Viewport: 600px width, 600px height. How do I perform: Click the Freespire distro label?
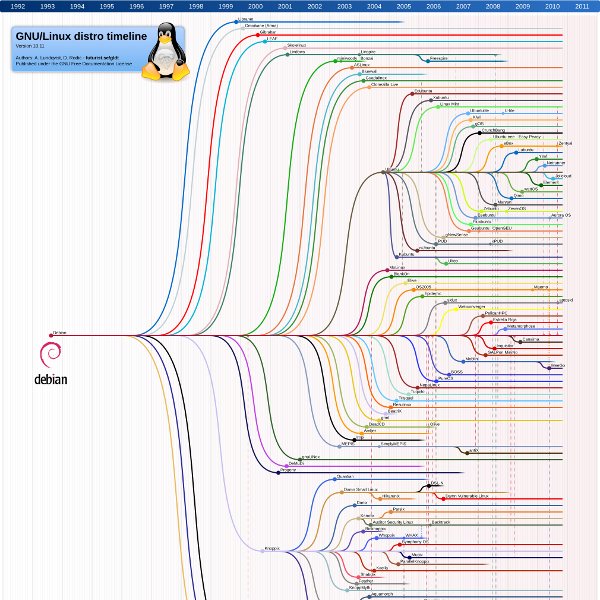(439, 58)
